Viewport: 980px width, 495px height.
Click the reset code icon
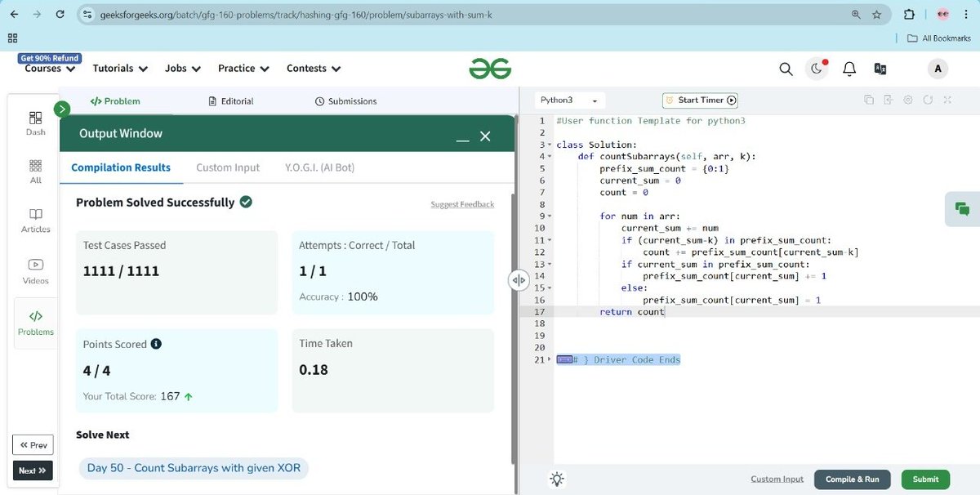pos(928,100)
